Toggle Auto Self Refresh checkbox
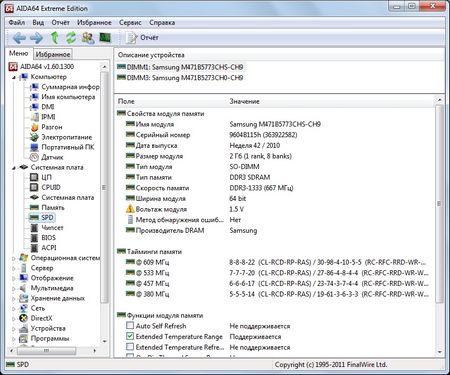 (130, 325)
